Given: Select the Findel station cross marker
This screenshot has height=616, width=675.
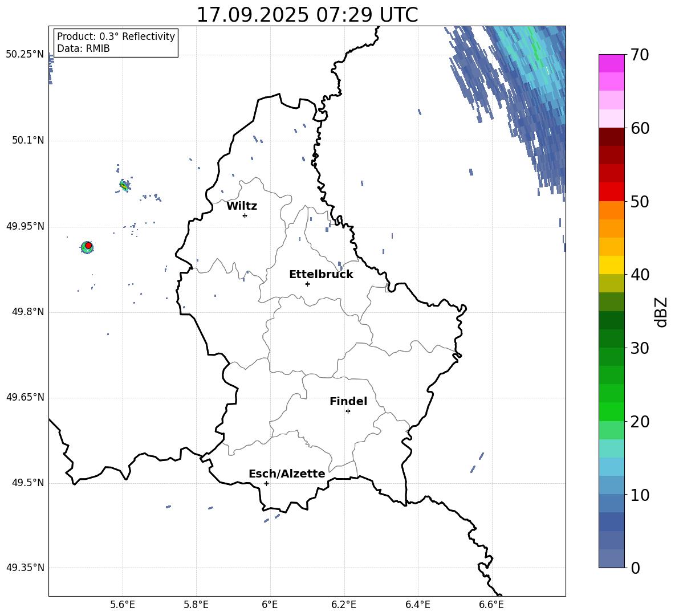Looking at the screenshot, I should tap(348, 411).
